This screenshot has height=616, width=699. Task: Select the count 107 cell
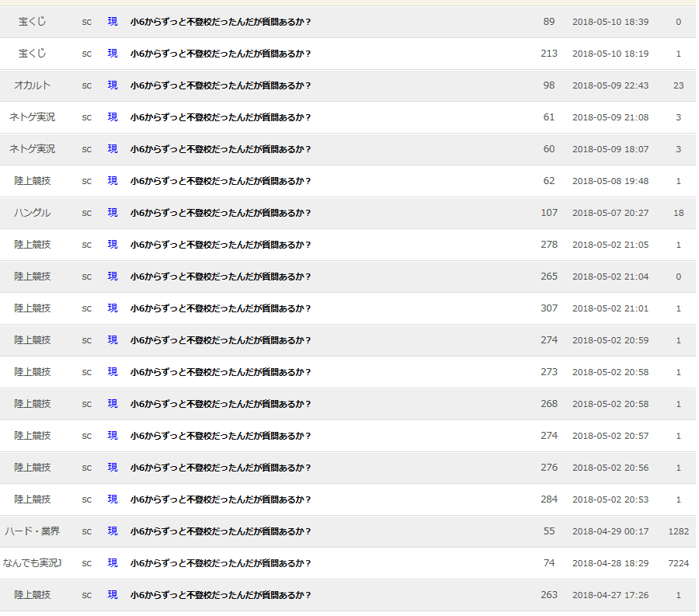tap(549, 213)
